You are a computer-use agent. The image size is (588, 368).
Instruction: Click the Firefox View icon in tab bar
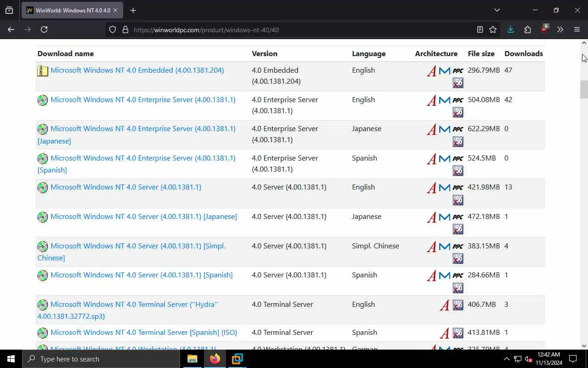[9, 10]
